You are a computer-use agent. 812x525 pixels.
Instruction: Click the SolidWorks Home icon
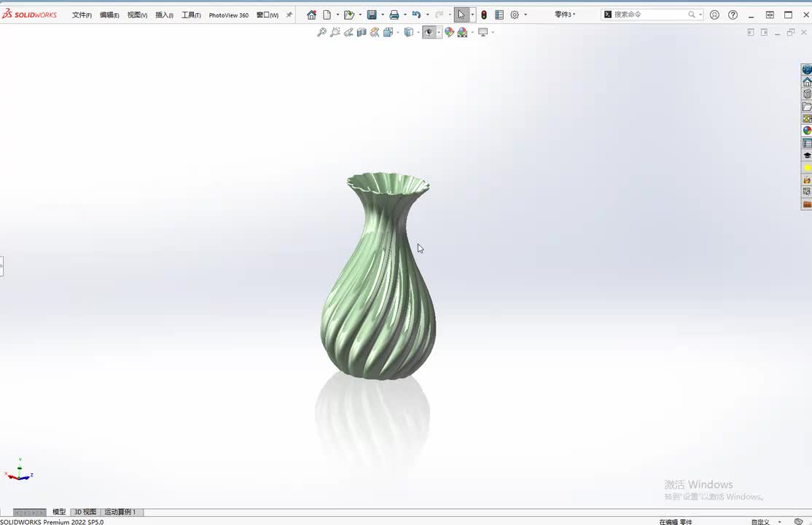pyautogui.click(x=311, y=15)
